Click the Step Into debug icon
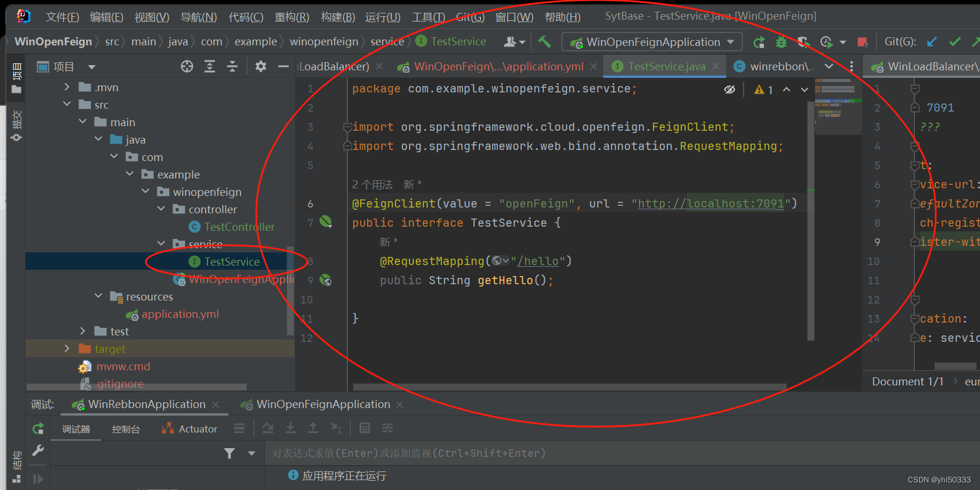Screen dimensions: 980x490 tap(290, 428)
